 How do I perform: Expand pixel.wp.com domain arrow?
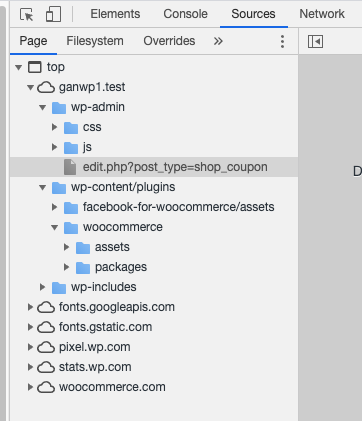[31, 347]
